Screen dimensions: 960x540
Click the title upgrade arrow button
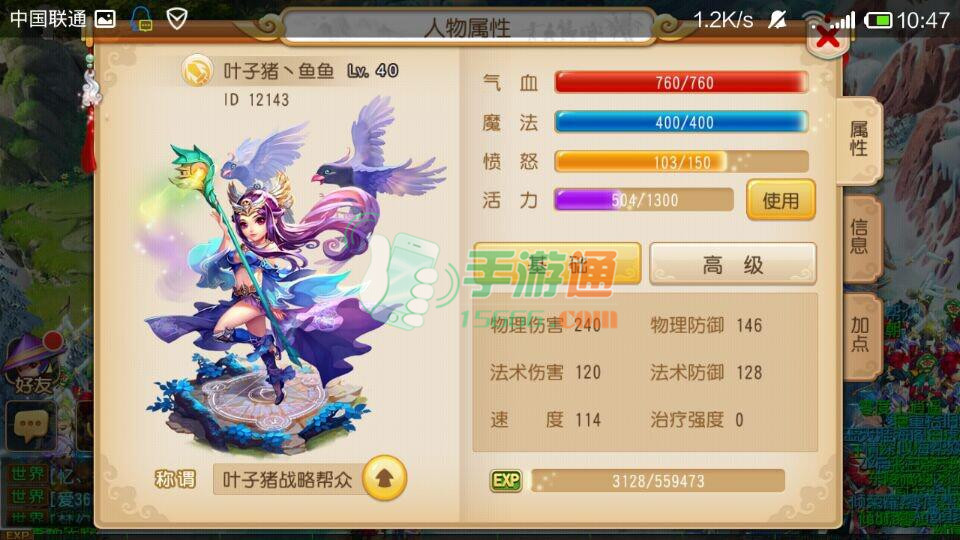coord(384,478)
